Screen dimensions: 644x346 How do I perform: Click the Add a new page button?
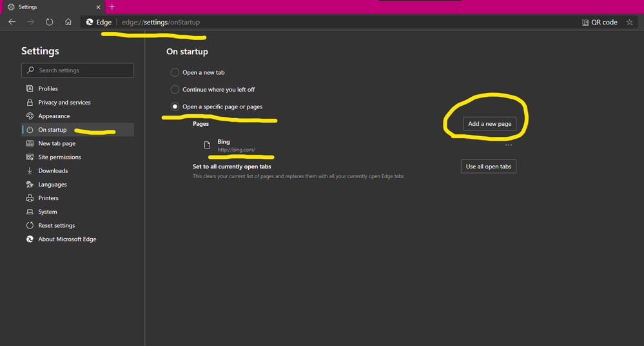(x=489, y=124)
